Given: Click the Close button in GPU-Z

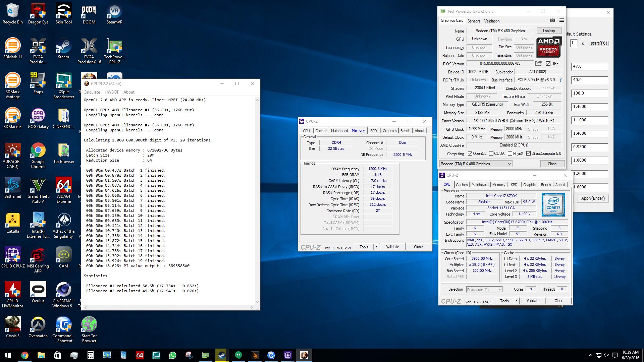Looking at the screenshot, I should (552, 164).
